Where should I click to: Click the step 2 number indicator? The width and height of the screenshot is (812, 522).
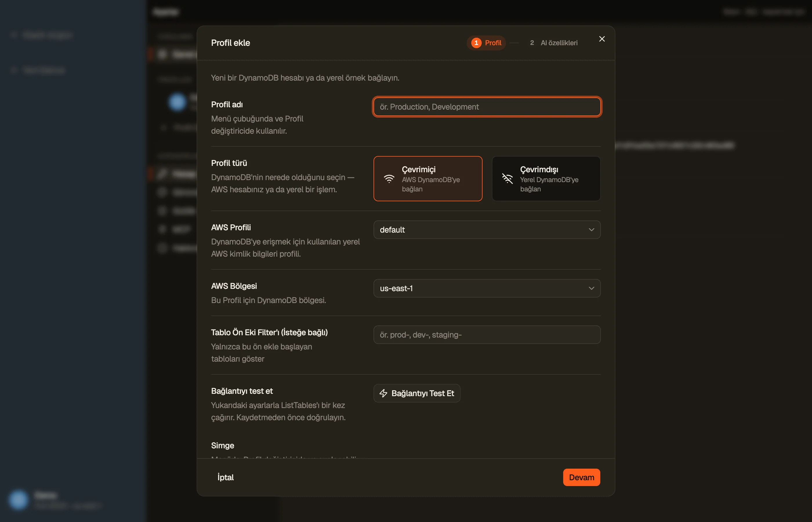(x=532, y=43)
